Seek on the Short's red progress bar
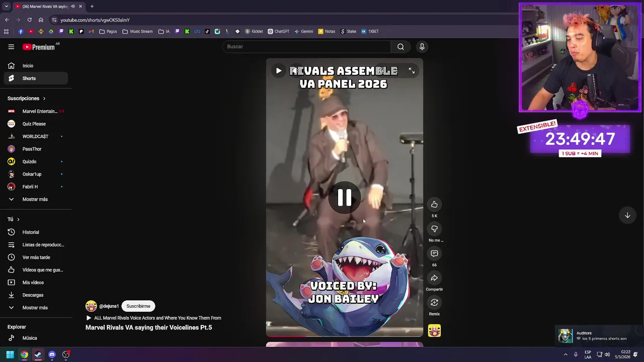 tap(345, 336)
